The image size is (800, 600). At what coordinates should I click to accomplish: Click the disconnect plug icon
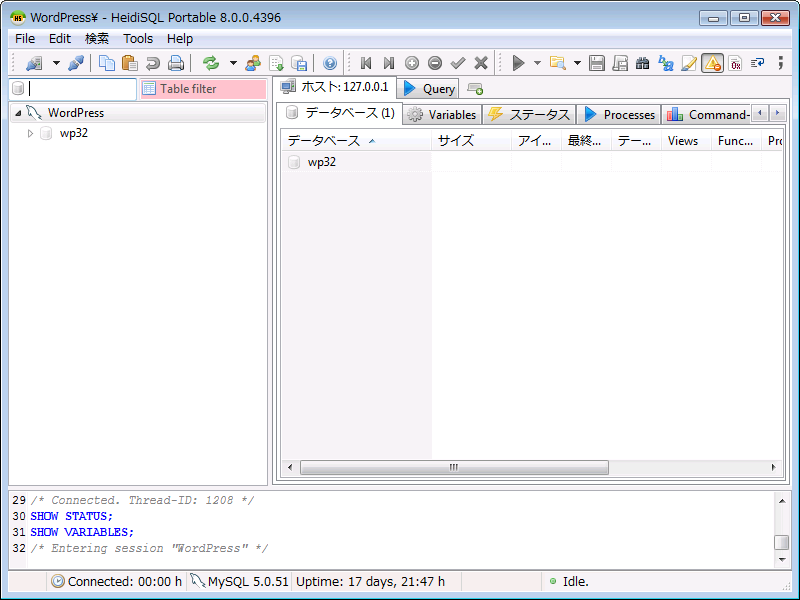(76, 63)
